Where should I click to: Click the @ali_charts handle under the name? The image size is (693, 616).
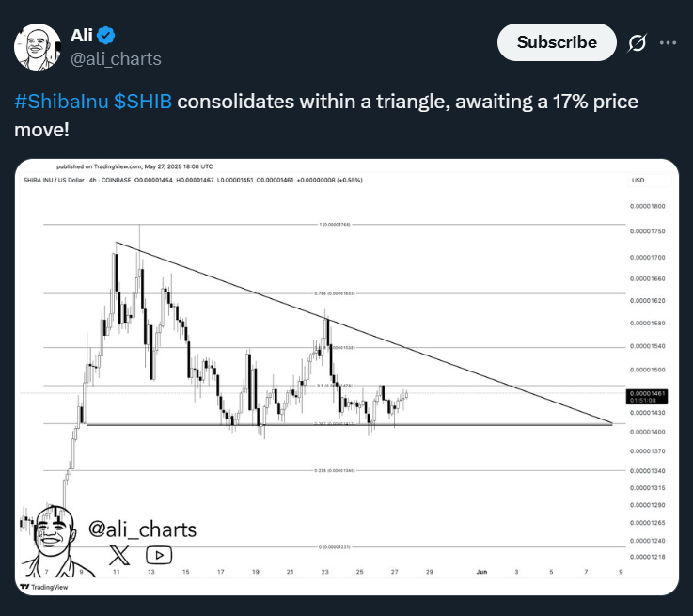[x=116, y=58]
